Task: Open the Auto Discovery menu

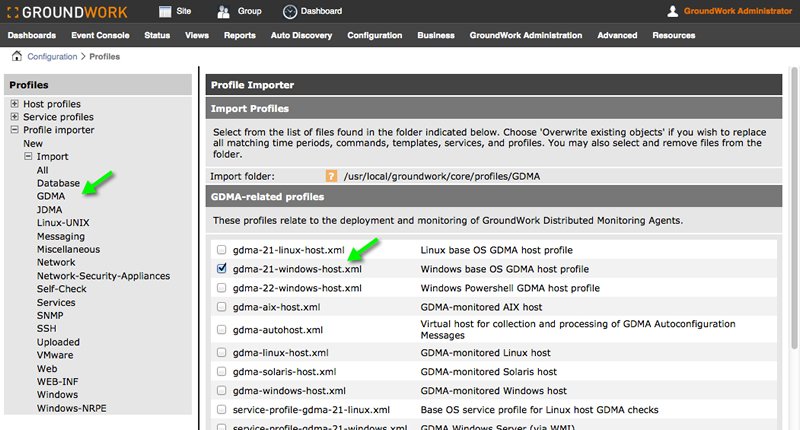Action: pyautogui.click(x=301, y=36)
